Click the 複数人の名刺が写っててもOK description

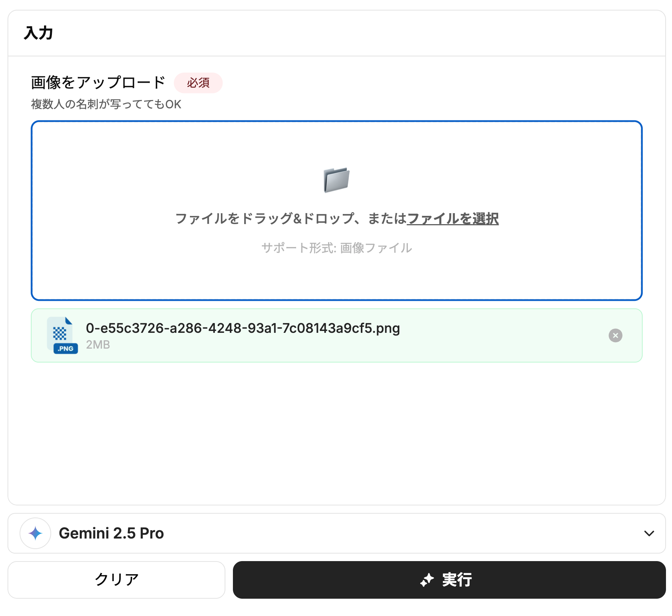(x=106, y=104)
